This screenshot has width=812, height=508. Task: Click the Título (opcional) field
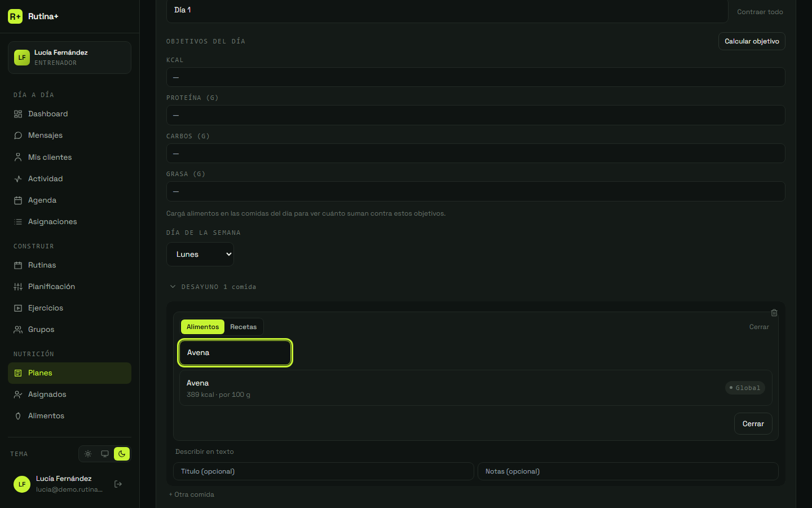pyautogui.click(x=323, y=471)
